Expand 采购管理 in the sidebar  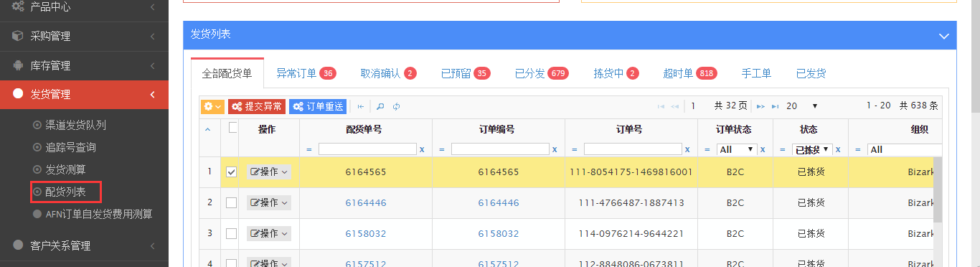click(84, 36)
